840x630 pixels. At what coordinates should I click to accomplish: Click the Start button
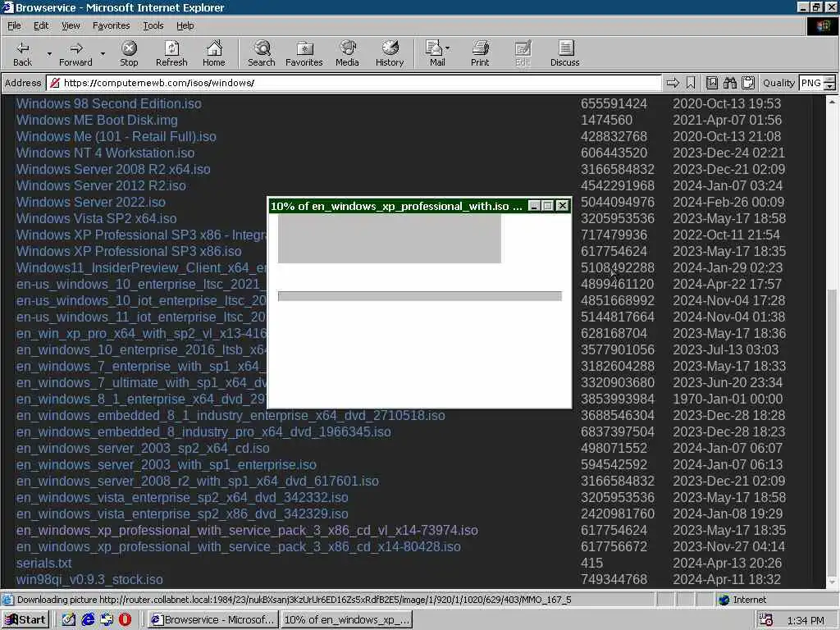click(x=25, y=620)
